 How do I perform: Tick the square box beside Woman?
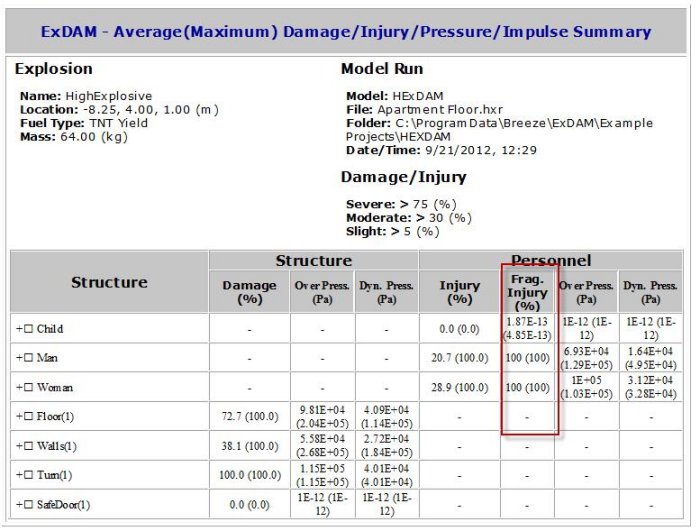[x=28, y=387]
